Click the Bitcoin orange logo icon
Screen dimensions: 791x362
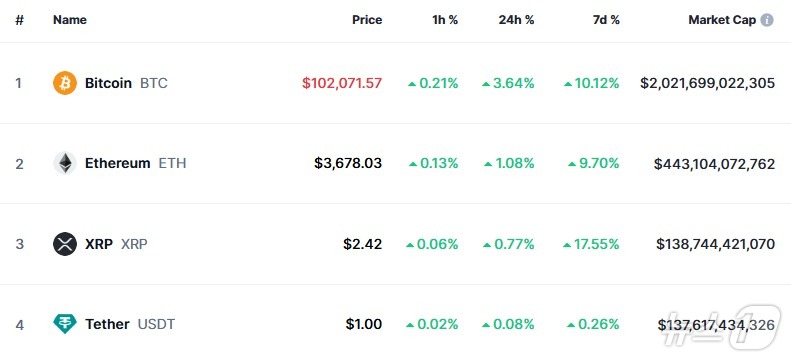(65, 83)
